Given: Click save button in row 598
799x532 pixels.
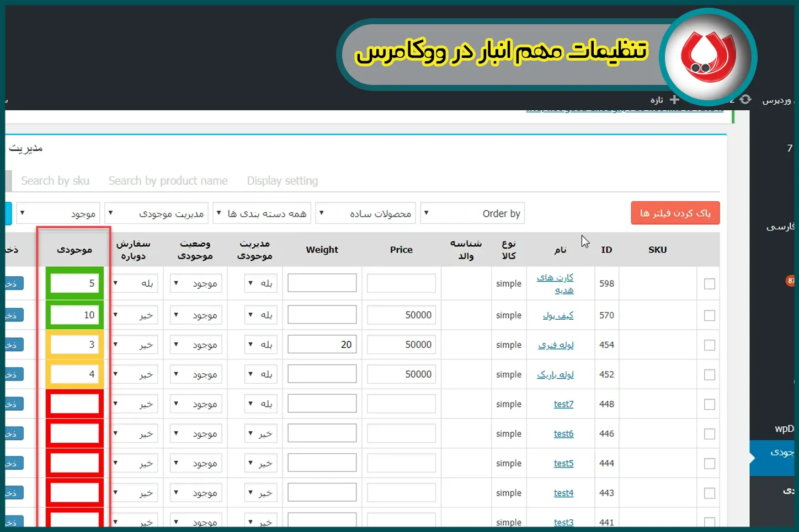Looking at the screenshot, I should click(13, 283).
